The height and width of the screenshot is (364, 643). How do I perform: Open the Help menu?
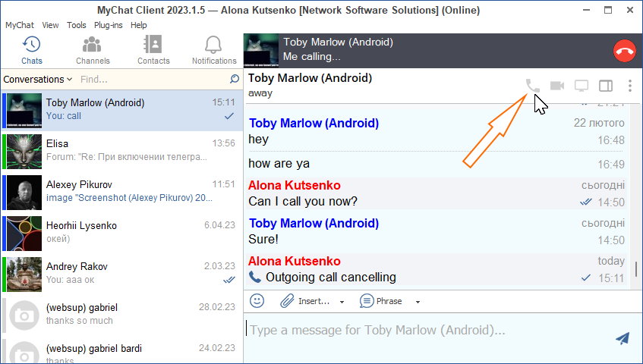coord(139,25)
